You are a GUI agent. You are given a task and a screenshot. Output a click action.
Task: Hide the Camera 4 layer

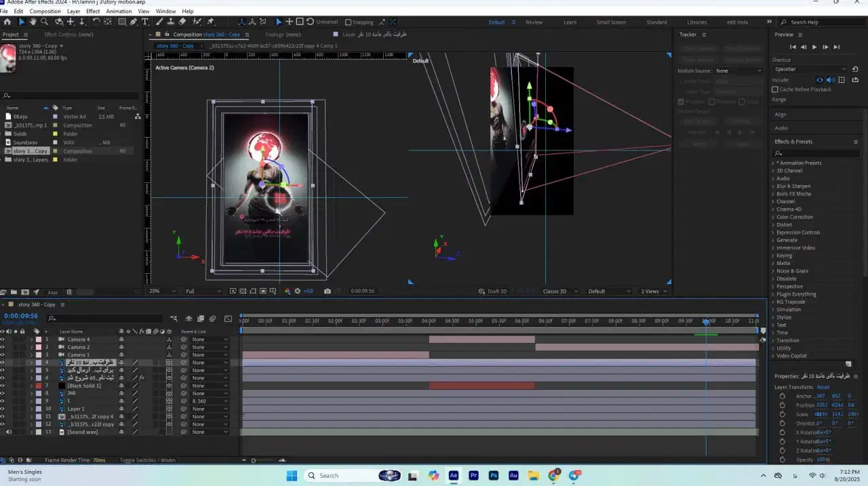3,340
